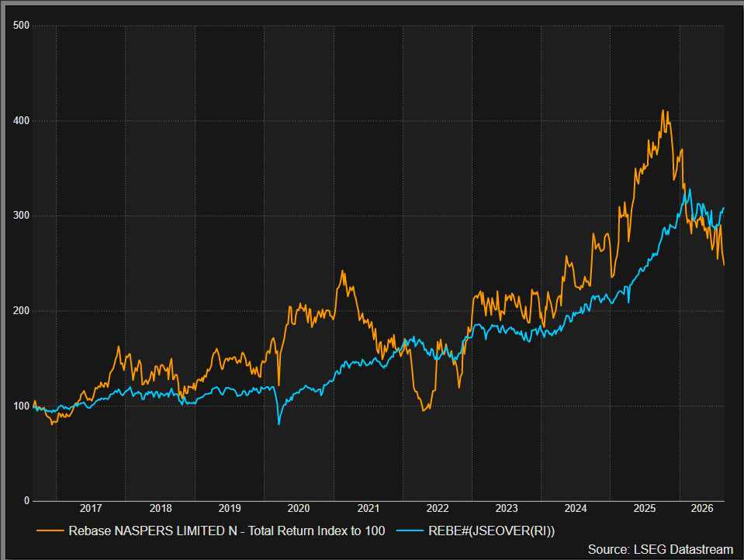This screenshot has width=744, height=560.
Task: Click the blue line's 2020 crash low point
Action: tap(279, 423)
